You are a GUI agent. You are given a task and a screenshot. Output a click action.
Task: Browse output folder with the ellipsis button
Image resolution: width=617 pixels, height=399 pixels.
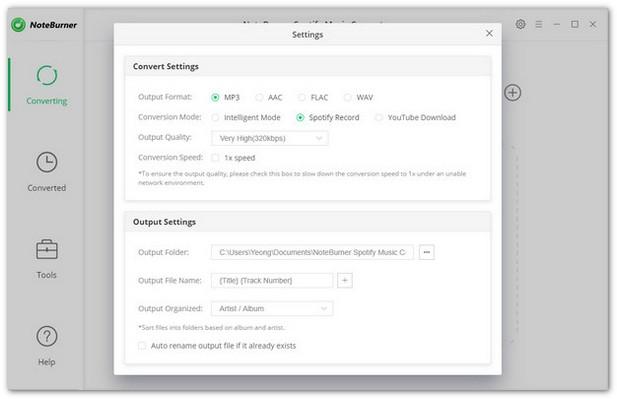[427, 252]
